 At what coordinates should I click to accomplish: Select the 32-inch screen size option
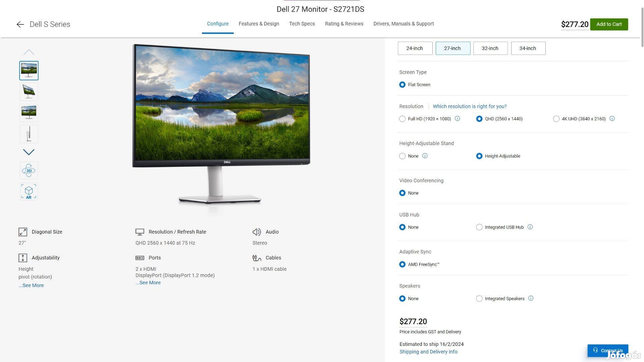[x=490, y=48]
